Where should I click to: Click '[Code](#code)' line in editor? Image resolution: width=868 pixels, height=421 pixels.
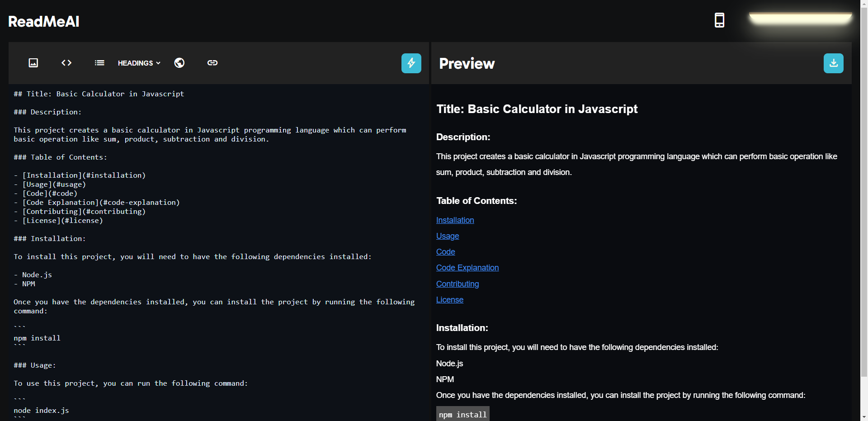pos(46,194)
